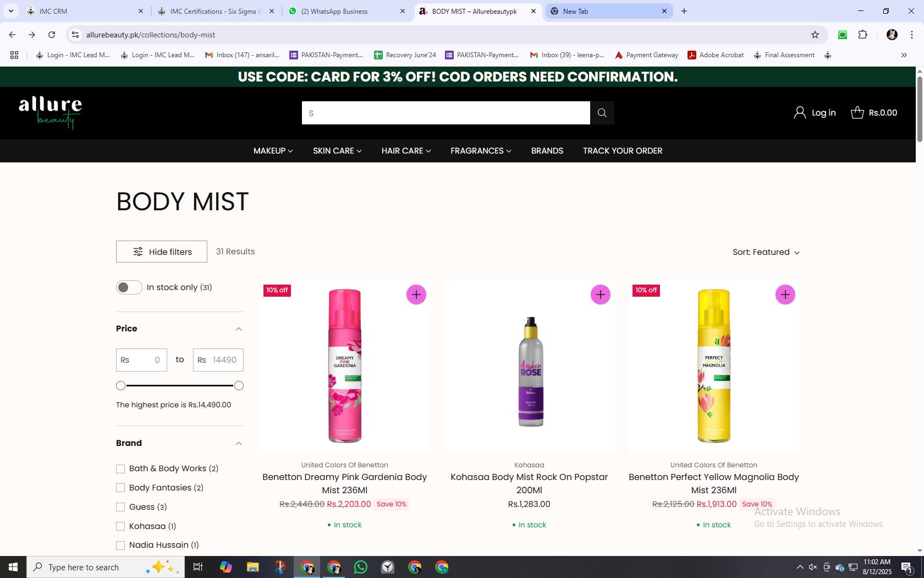Open the Adobe Acrobat bookmark

click(716, 55)
